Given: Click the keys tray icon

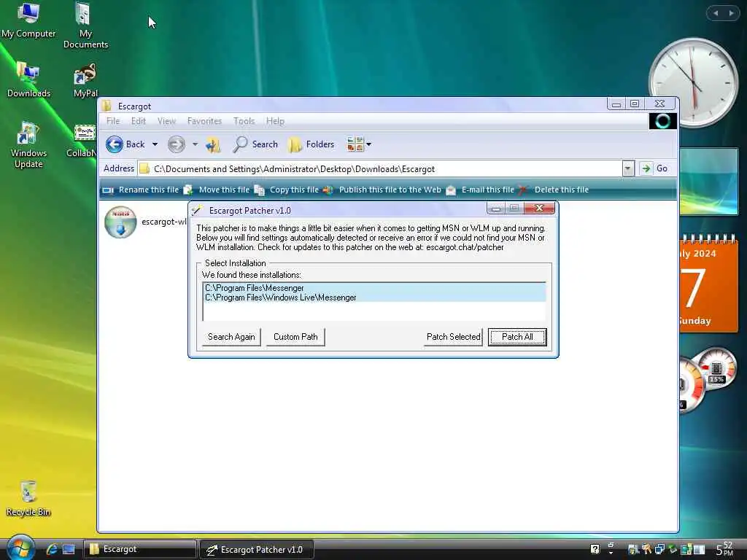Looking at the screenshot, I should pyautogui.click(x=647, y=549).
